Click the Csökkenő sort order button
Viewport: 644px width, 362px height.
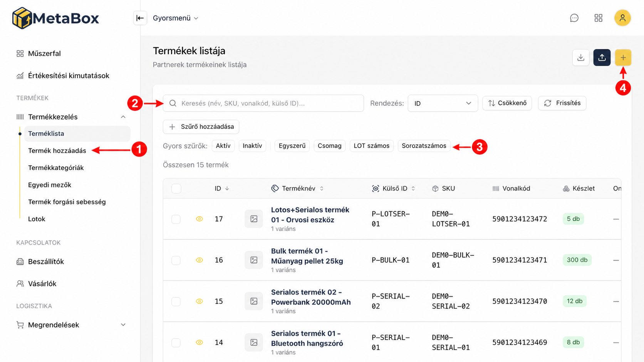[507, 103]
